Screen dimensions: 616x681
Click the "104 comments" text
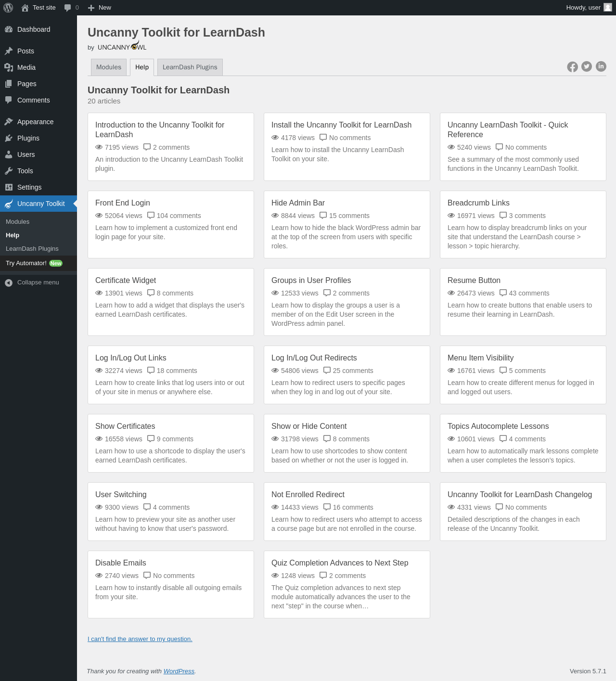pos(179,216)
